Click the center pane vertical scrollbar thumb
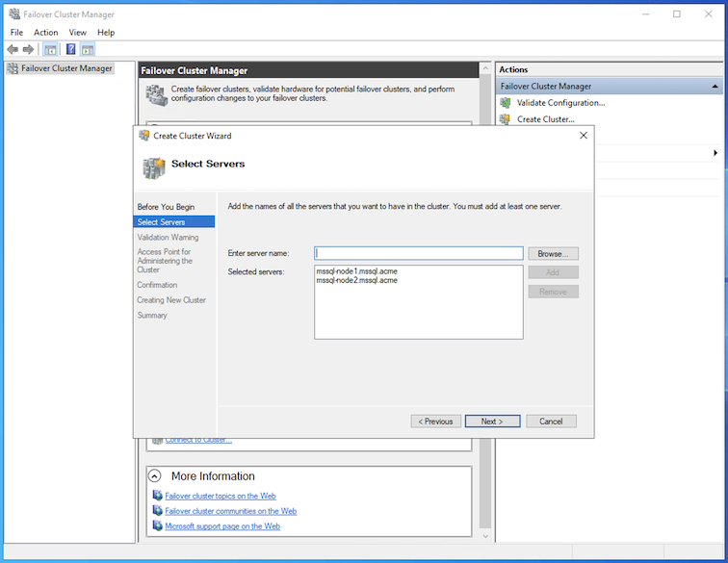Screen dimensions: 728x563 pyautogui.click(x=485, y=301)
